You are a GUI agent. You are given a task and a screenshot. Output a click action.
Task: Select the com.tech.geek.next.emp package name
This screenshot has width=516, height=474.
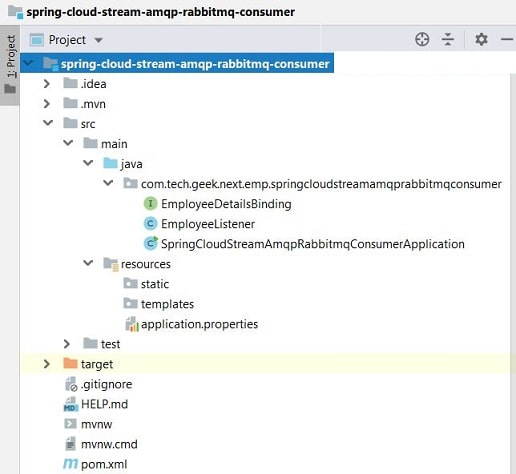321,184
